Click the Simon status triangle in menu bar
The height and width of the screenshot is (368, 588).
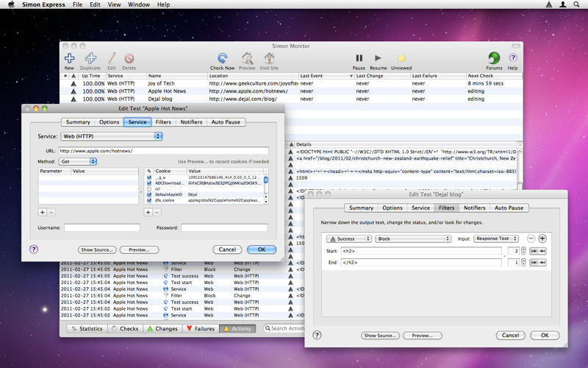549,4
